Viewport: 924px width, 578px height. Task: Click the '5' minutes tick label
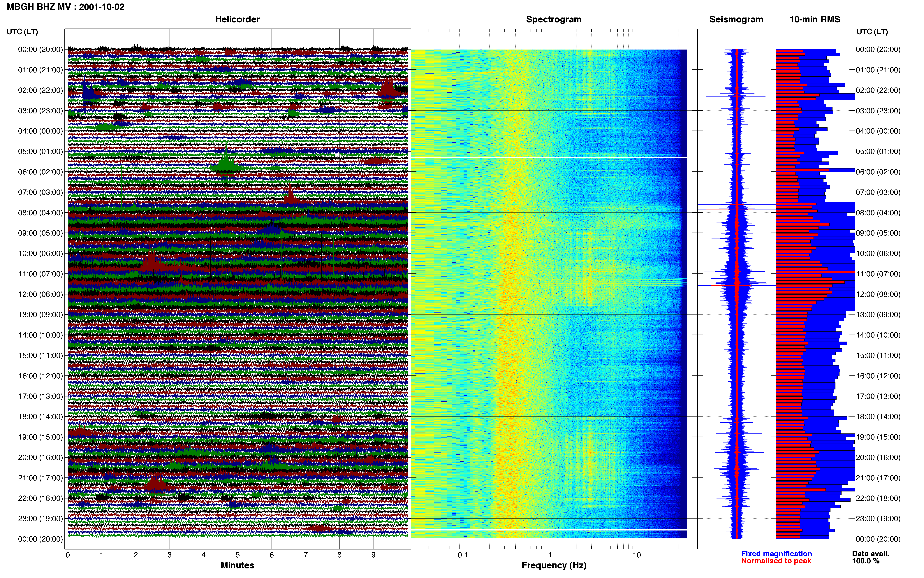(x=238, y=555)
